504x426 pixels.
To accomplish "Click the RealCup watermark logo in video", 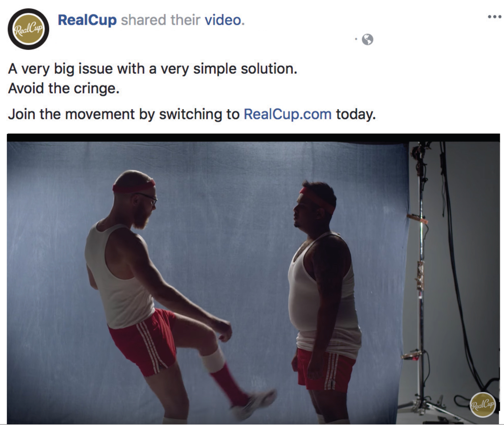I will (x=483, y=405).
